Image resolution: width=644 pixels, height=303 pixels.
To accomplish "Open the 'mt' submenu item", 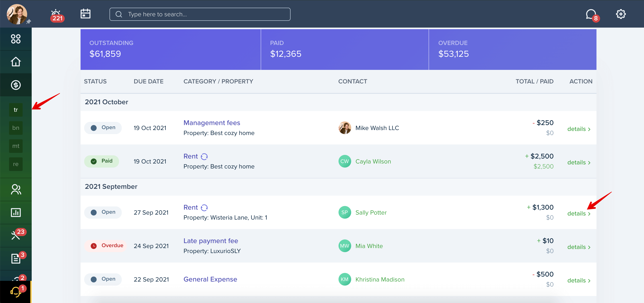I will point(16,146).
